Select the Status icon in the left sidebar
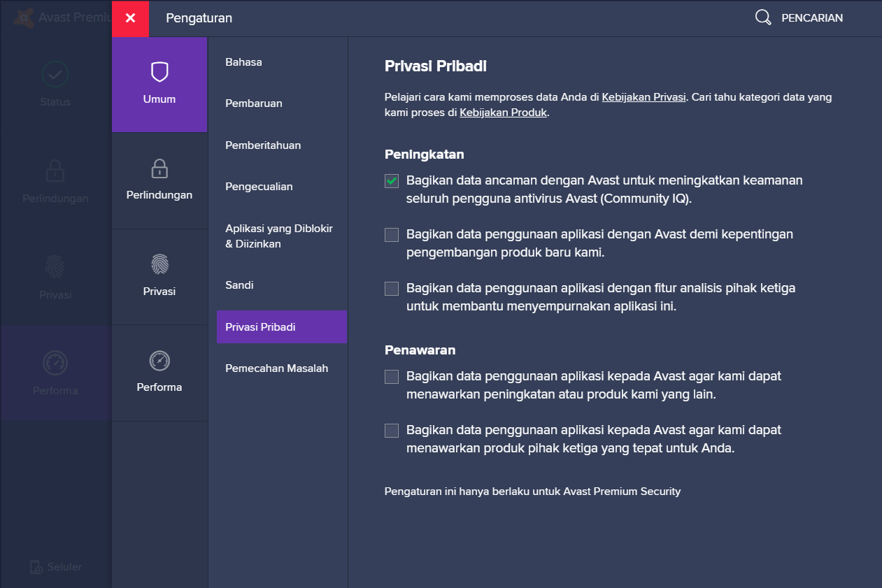 55,74
